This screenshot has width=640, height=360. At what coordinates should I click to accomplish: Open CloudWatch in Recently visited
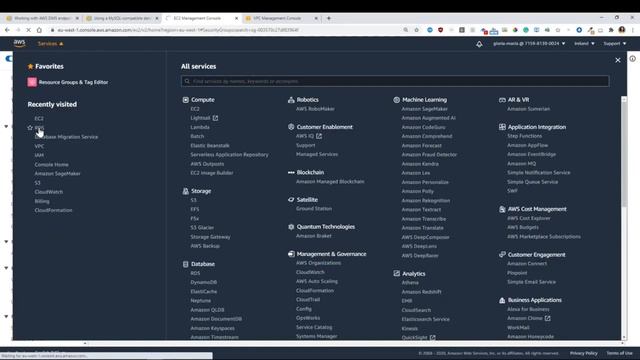[x=49, y=192]
